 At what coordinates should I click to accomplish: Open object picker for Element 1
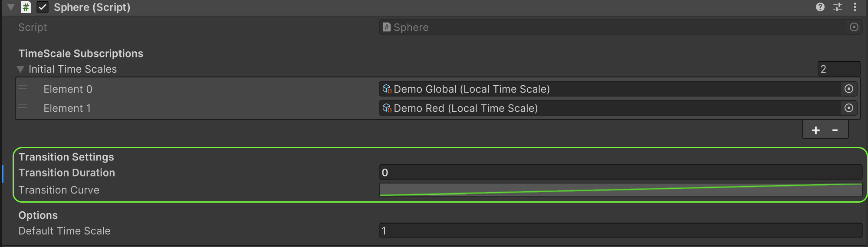[x=849, y=108]
